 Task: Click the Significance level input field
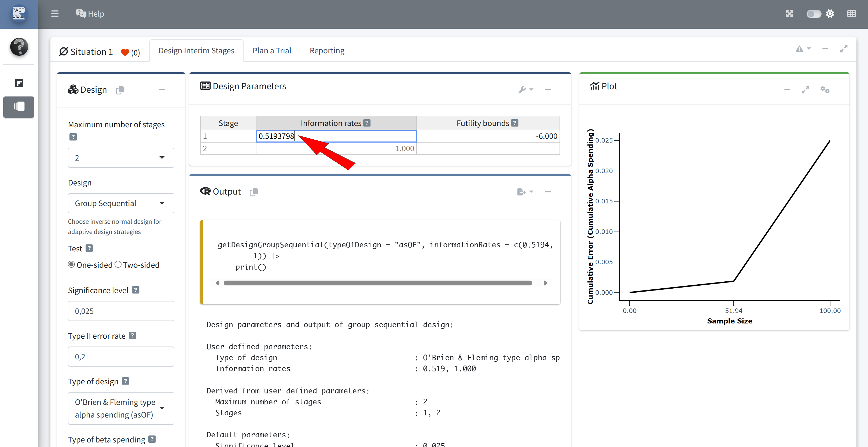121,311
